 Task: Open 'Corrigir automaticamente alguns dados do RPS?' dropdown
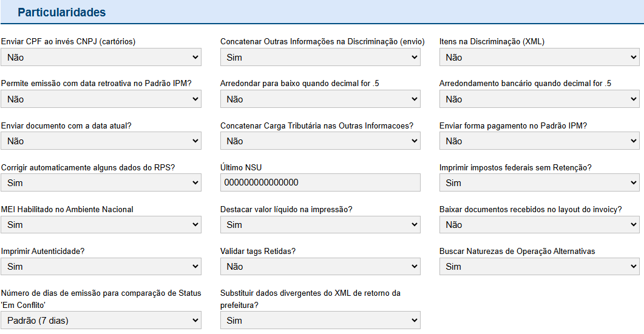point(101,183)
